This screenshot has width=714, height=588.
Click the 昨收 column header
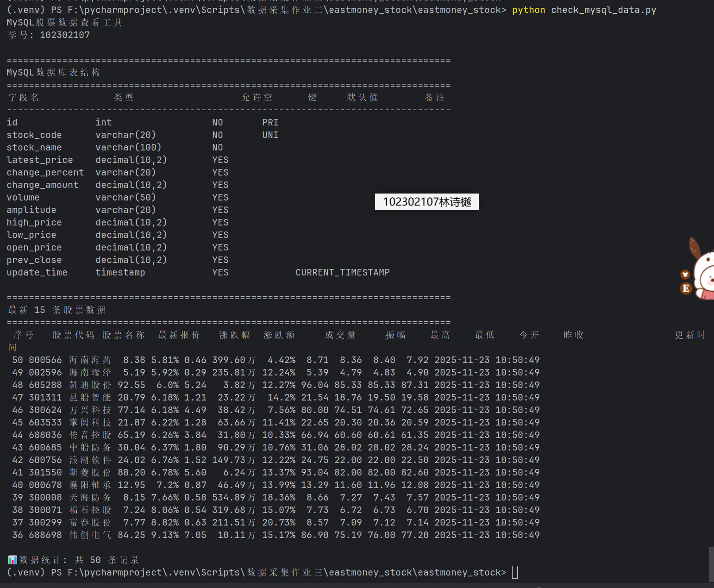click(574, 335)
